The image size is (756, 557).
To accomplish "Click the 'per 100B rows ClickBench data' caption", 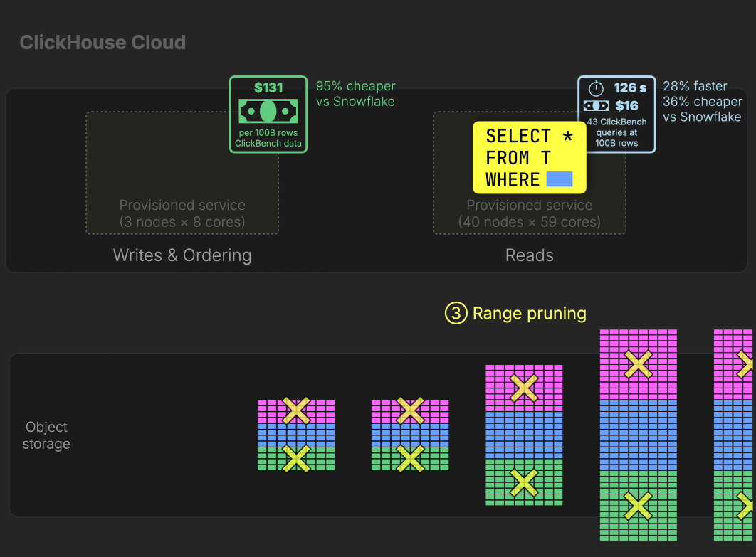I will (x=268, y=138).
